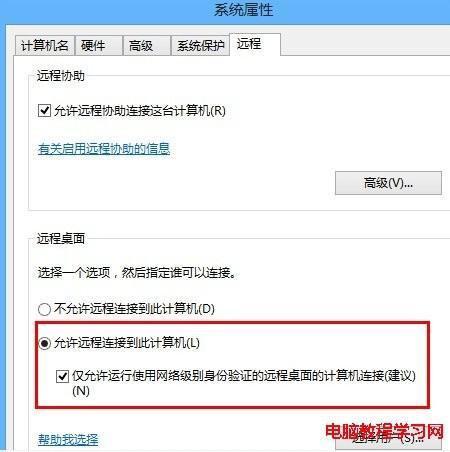Choose 允许远程连接到此计算机(L) radio button
This screenshot has height=452, width=450.
click(x=44, y=343)
